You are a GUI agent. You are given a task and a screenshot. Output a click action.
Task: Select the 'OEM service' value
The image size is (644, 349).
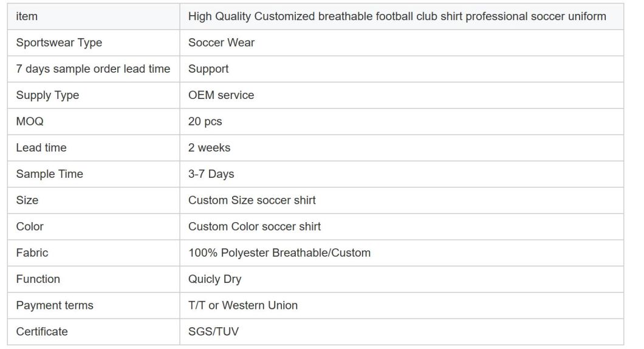[x=221, y=95]
